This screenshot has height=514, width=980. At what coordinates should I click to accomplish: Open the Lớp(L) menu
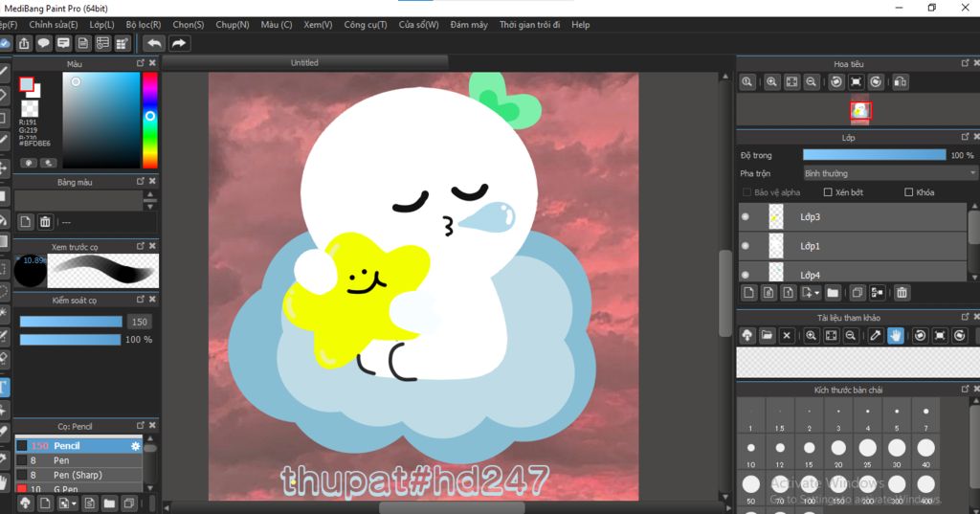(101, 24)
